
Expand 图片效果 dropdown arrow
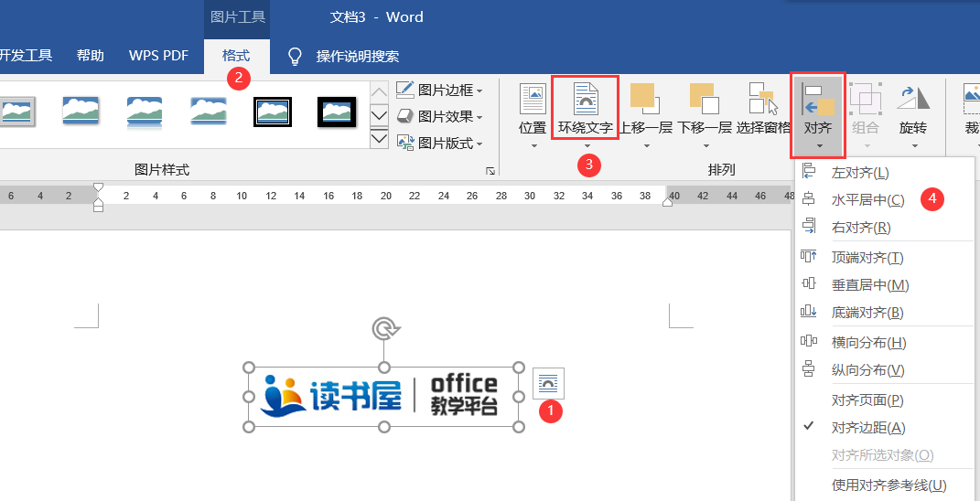pyautogui.click(x=480, y=118)
